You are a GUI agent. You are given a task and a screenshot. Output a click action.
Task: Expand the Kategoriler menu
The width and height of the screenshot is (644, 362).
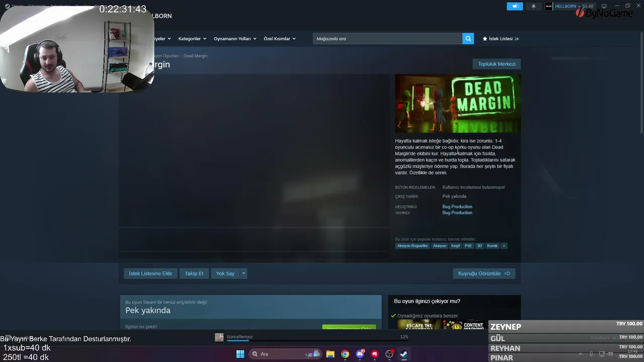pyautogui.click(x=192, y=39)
